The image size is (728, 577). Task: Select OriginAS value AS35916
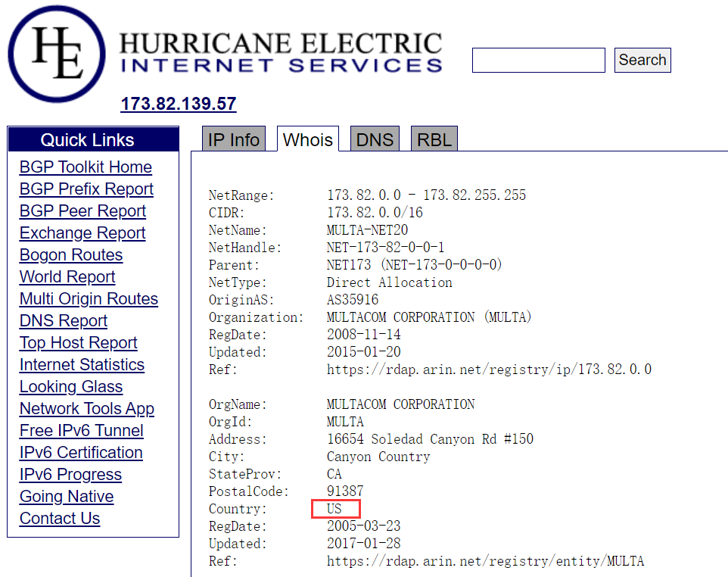tap(353, 300)
